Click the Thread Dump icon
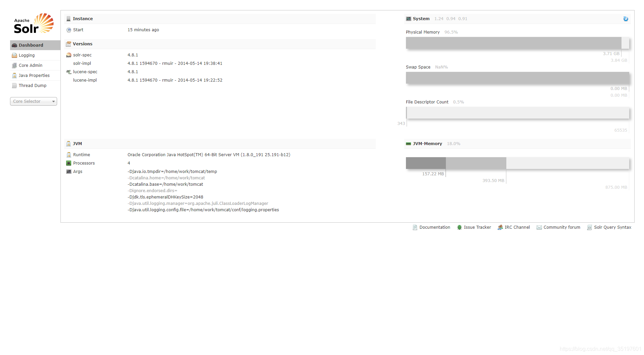 tap(14, 86)
